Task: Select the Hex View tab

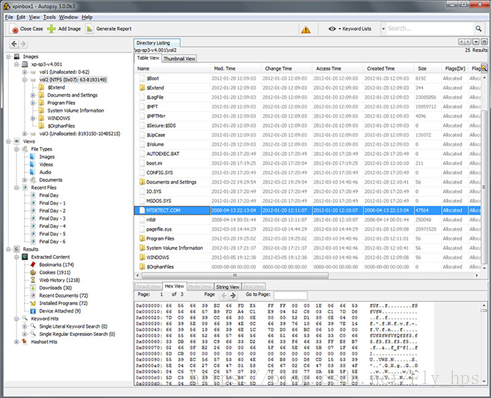Action: coord(174,286)
